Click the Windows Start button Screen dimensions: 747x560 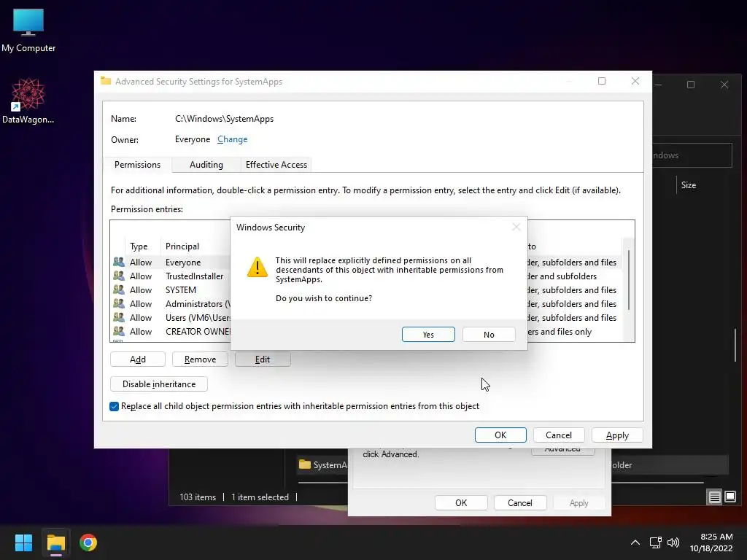coord(23,542)
